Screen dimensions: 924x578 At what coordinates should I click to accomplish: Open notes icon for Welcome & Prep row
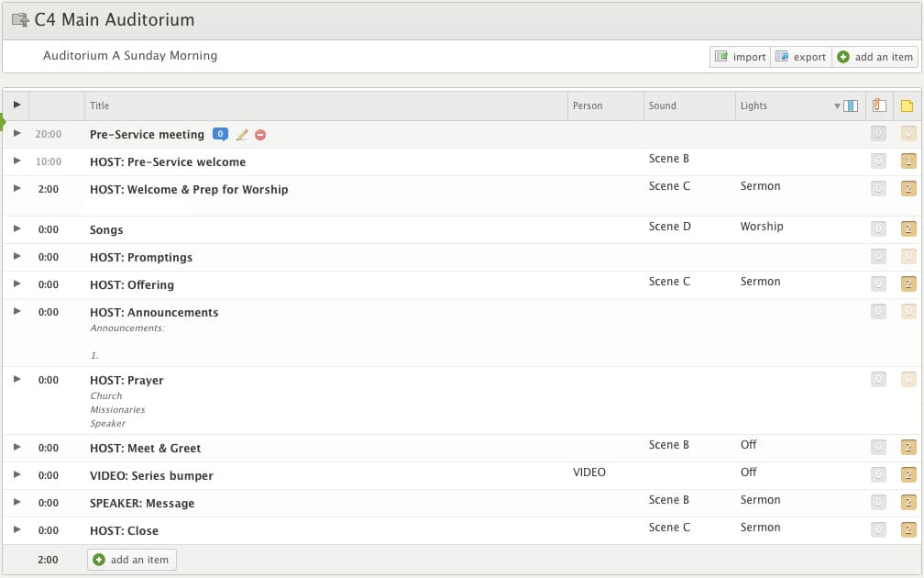coord(908,189)
